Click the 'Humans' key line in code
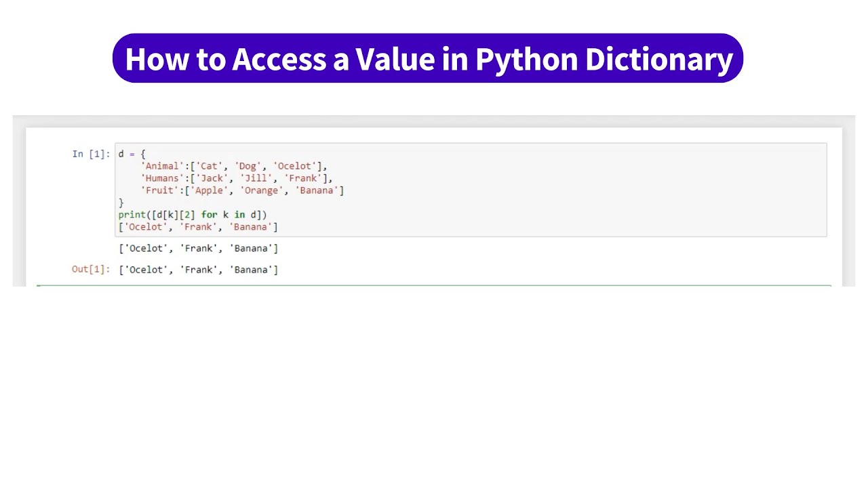The image size is (868, 488). [237, 178]
